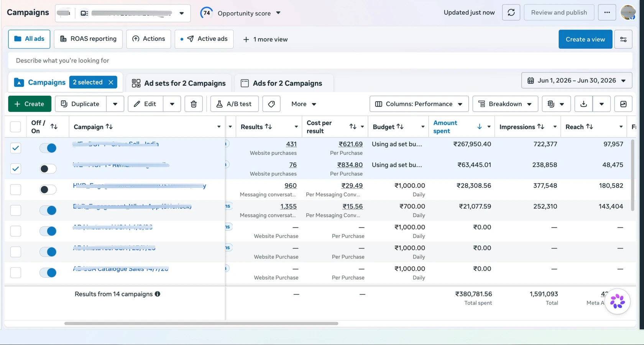Screen dimensions: 644x345
Task: Click Create a view button
Action: coord(585,39)
